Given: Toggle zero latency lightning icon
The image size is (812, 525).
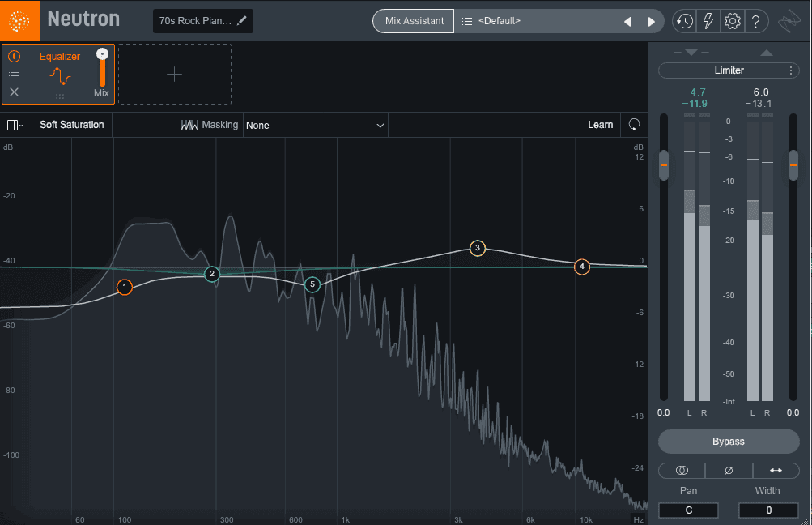Looking at the screenshot, I should (708, 21).
